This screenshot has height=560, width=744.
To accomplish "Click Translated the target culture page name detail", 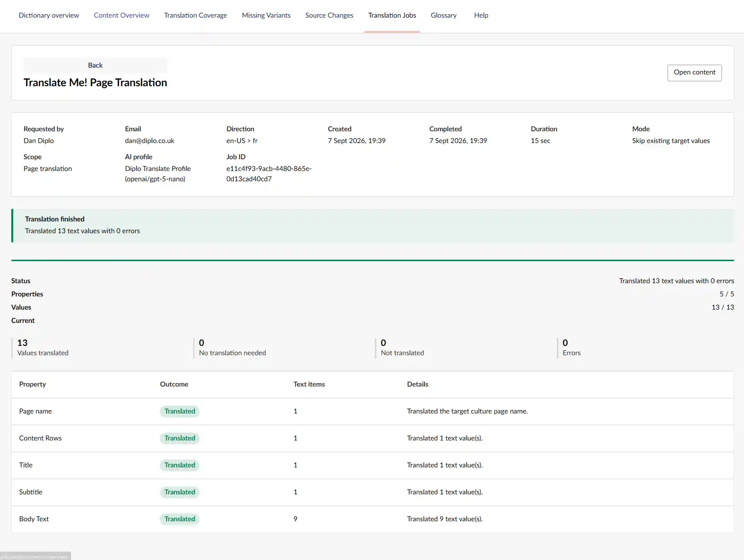I will pos(468,411).
